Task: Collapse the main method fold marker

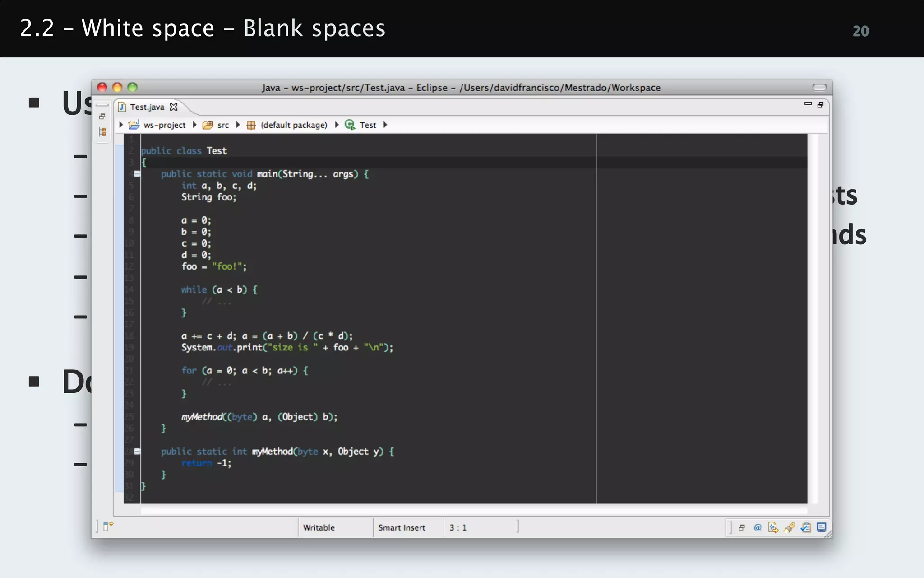Action: [137, 174]
